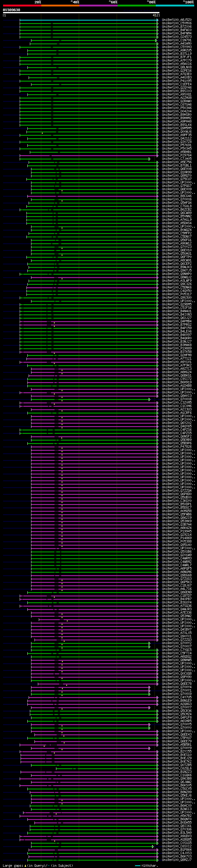Open the UniRef100_P05317 entry
Image resolution: width=197 pixels, height=868 pixels.
click(x=177, y=294)
